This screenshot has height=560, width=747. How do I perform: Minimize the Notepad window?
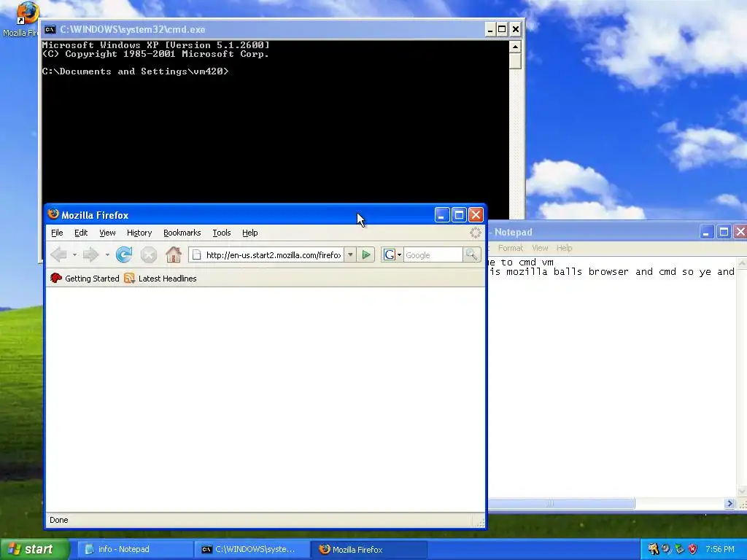click(x=706, y=232)
